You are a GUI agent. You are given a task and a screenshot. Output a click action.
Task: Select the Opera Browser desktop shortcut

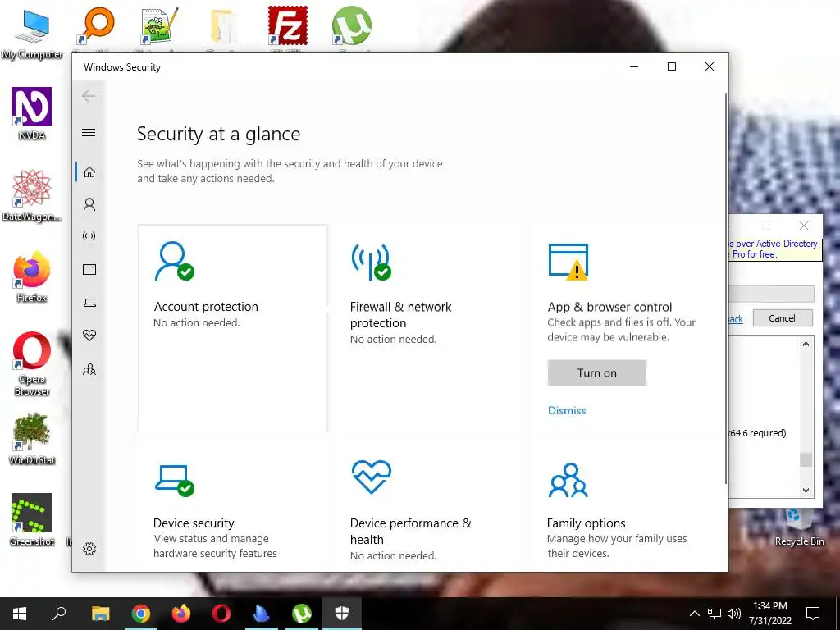click(x=32, y=363)
